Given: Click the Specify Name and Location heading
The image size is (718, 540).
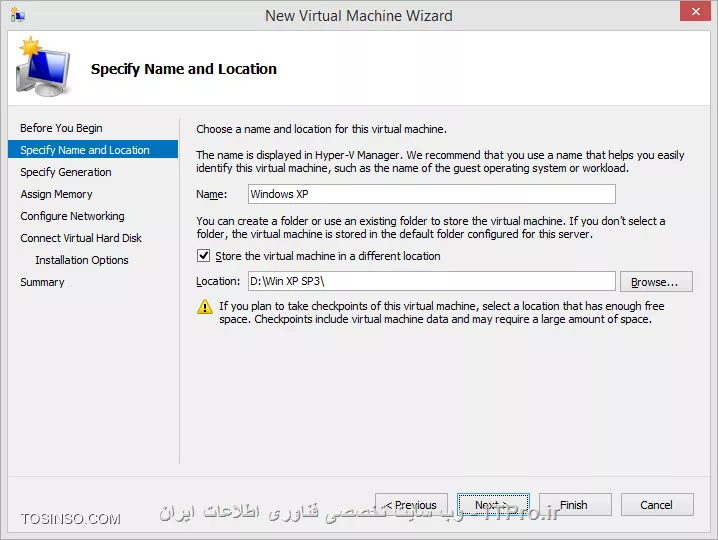Looking at the screenshot, I should [184, 69].
